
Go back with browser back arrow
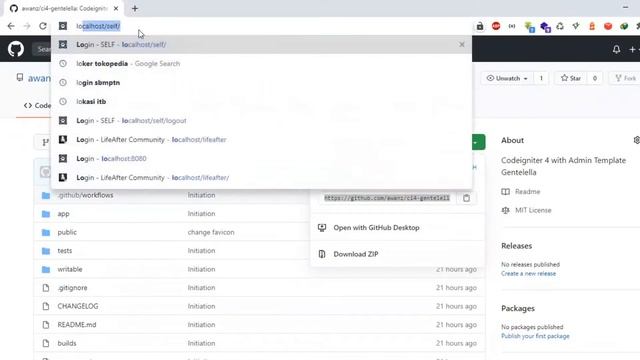[11, 26]
